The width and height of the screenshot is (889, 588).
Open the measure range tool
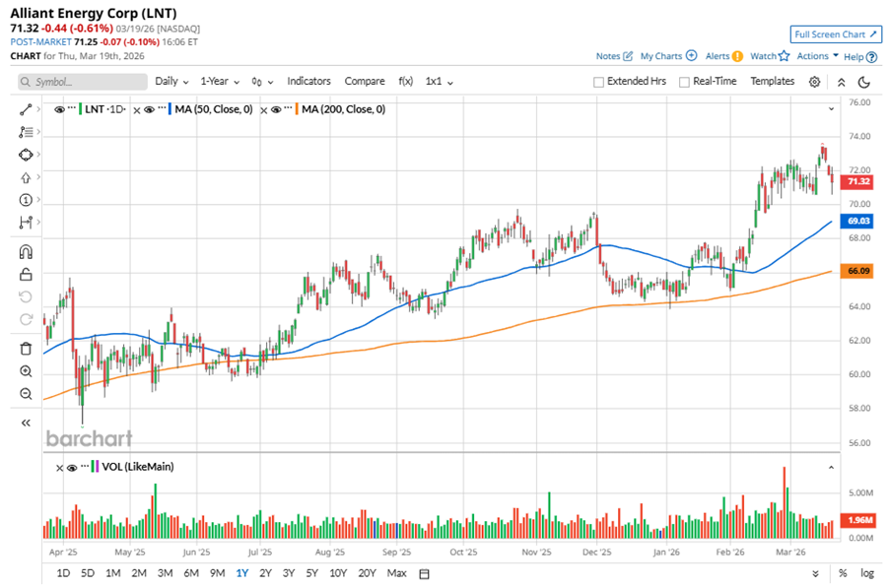(x=26, y=223)
